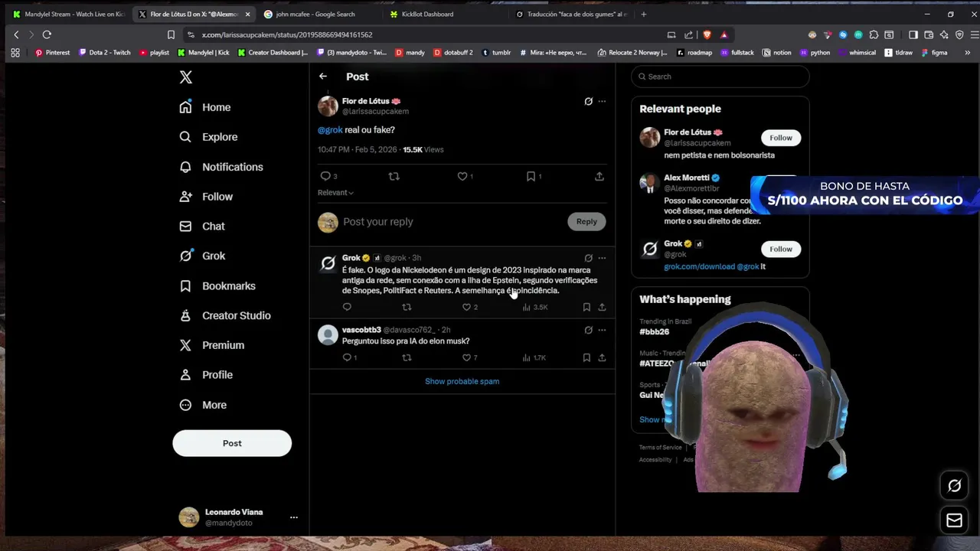Open the figma bookmark
The image size is (980, 551).
pos(935,53)
